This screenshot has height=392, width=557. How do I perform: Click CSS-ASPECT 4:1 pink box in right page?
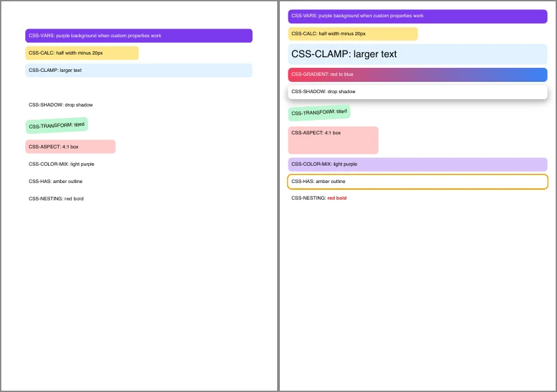(x=333, y=140)
